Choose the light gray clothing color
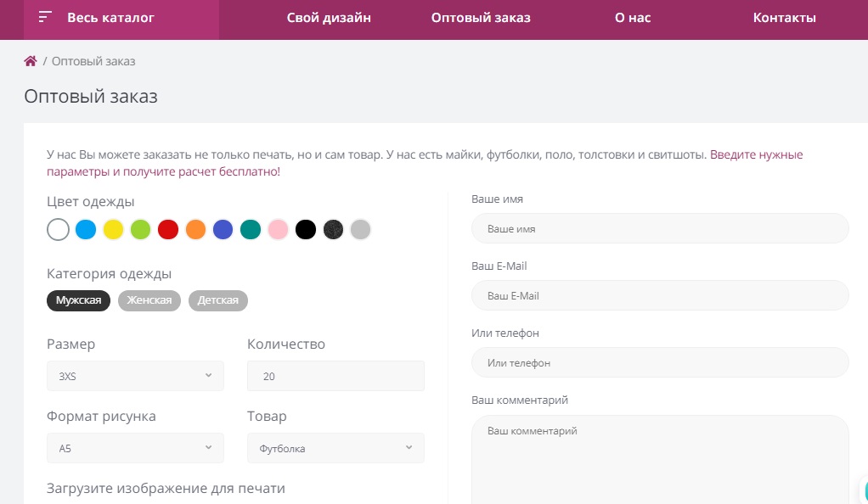 361,229
